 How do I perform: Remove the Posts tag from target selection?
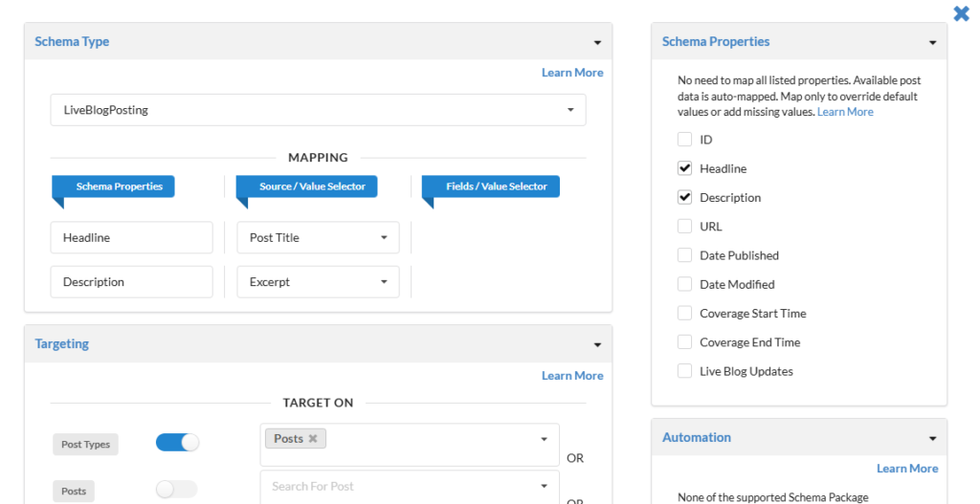coord(312,439)
